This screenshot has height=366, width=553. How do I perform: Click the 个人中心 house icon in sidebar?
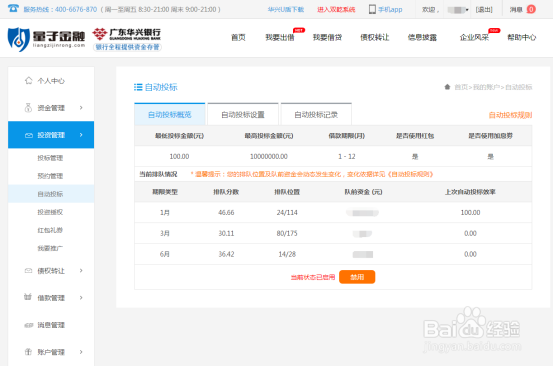(29, 80)
